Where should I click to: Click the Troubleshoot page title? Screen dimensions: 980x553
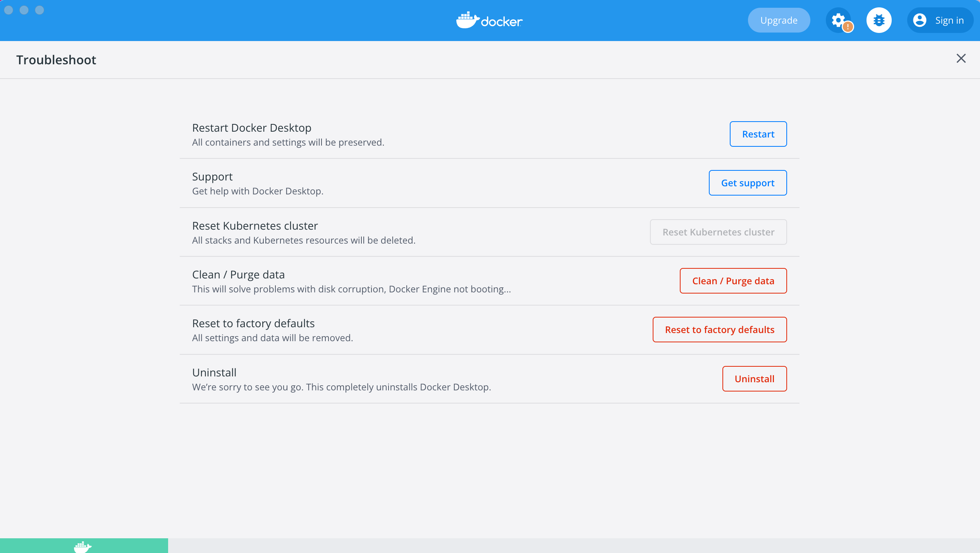coord(56,60)
